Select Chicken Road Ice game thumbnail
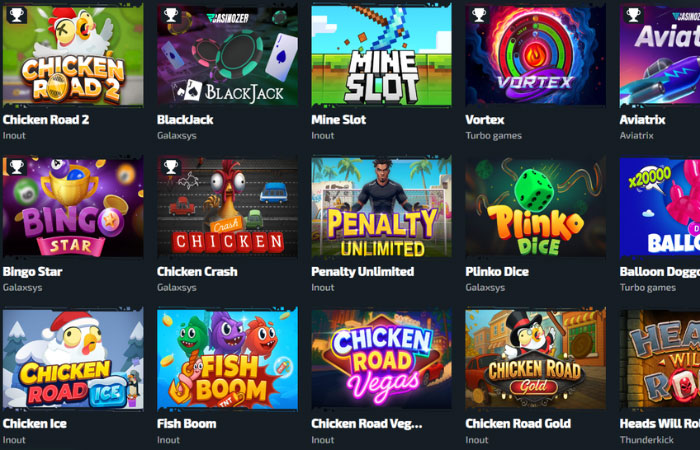Image resolution: width=700 pixels, height=450 pixels. pos(73,358)
